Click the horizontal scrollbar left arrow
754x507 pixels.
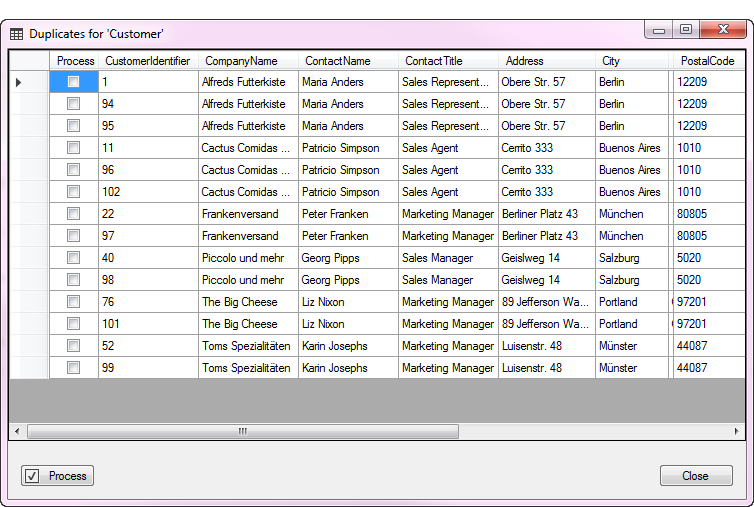pos(17,431)
